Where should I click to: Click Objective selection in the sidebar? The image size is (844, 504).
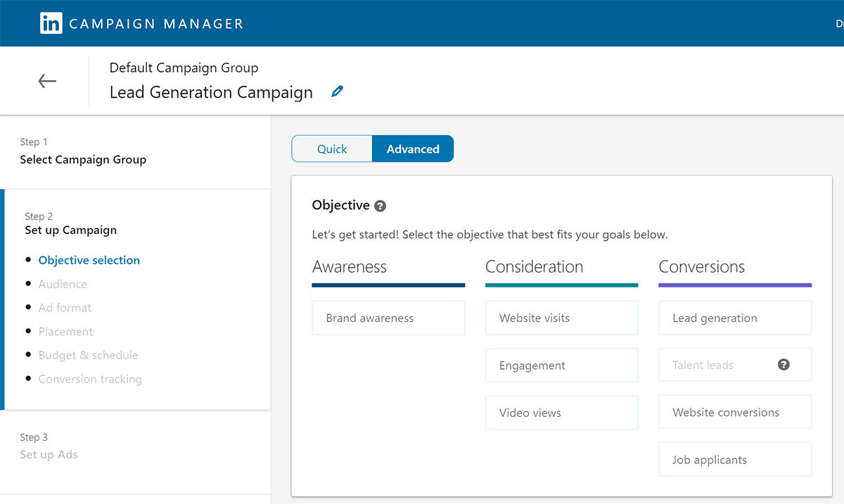coord(89,259)
